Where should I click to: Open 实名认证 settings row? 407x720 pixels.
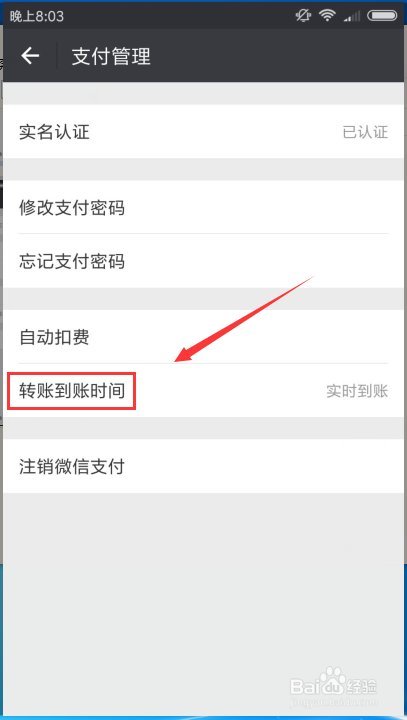[204, 132]
